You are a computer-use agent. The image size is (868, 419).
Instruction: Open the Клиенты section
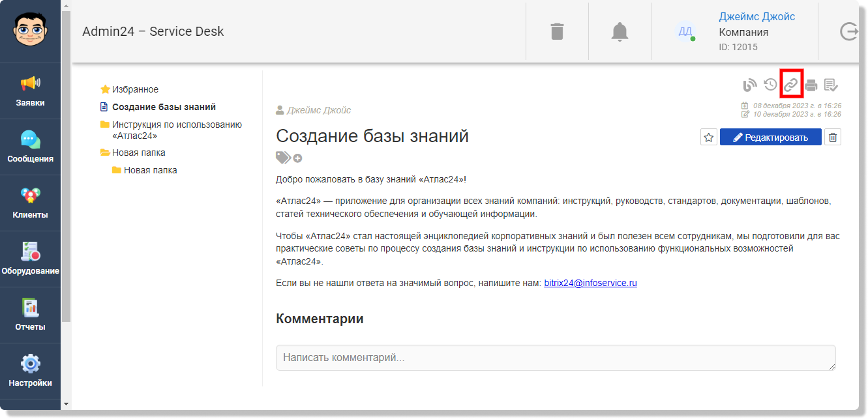[x=30, y=203]
